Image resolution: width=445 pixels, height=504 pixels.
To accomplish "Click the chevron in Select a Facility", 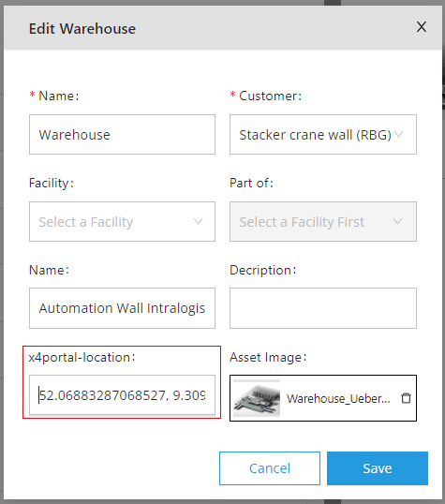I will point(198,221).
